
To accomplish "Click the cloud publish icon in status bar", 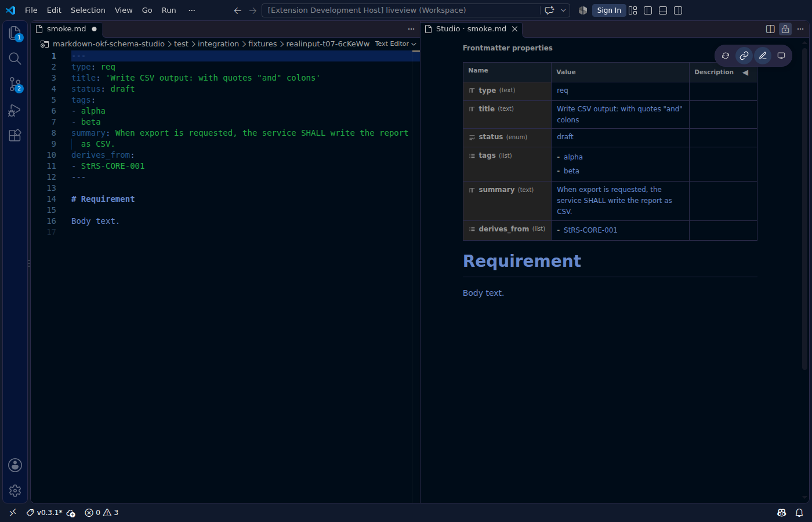I will tap(71, 513).
